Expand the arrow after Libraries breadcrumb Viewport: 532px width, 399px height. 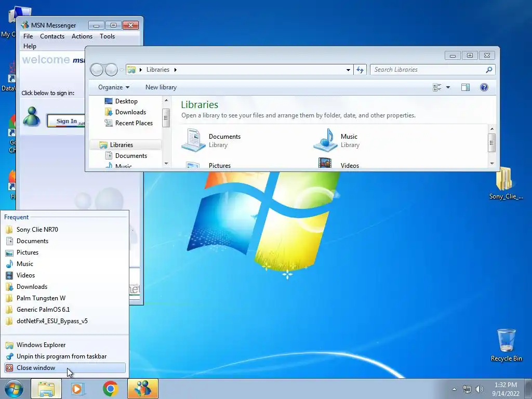[x=176, y=70]
